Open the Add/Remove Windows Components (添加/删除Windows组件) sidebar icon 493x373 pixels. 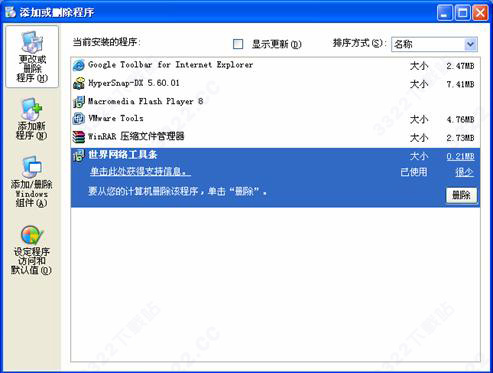tap(31, 181)
